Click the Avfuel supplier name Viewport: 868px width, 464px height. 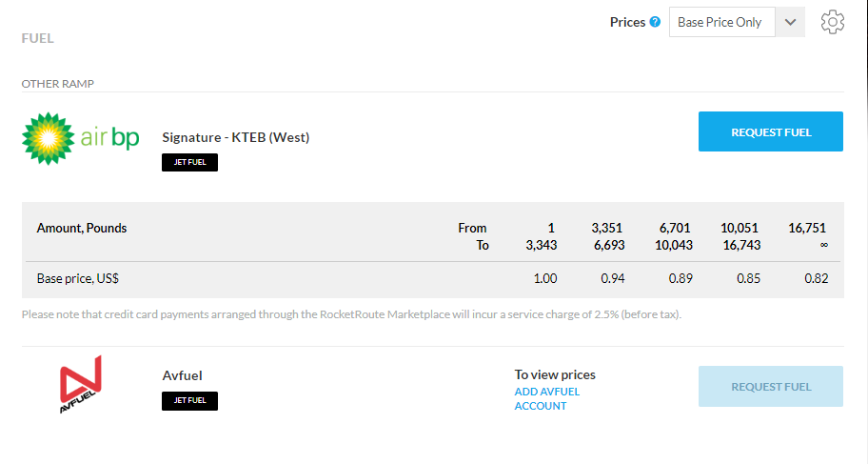[x=182, y=375]
